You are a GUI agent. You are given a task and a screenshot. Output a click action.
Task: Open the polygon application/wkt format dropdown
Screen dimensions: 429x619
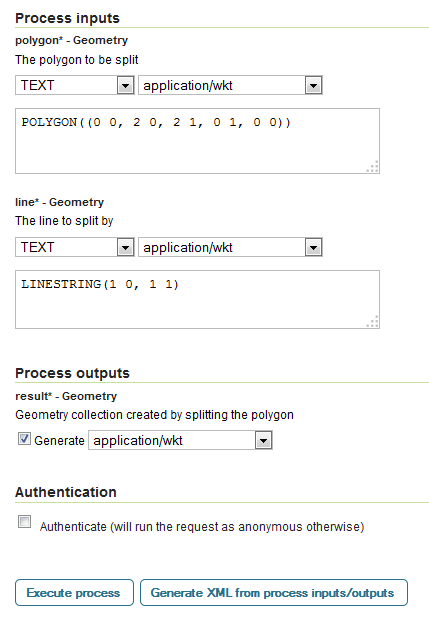[230, 85]
